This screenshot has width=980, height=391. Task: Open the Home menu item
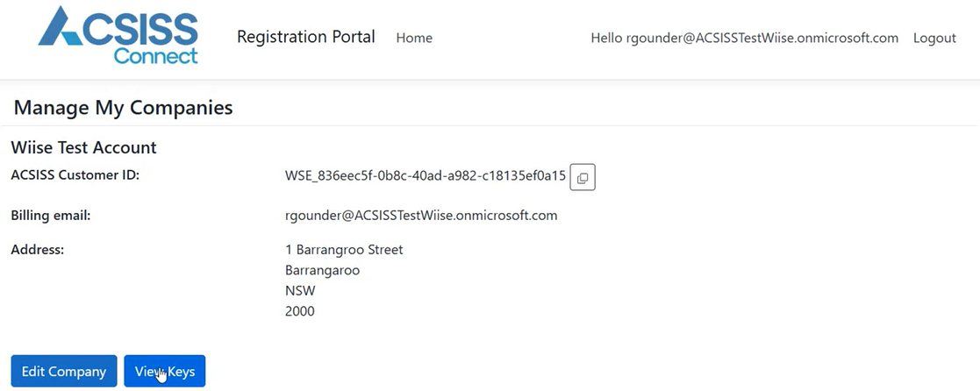click(414, 38)
